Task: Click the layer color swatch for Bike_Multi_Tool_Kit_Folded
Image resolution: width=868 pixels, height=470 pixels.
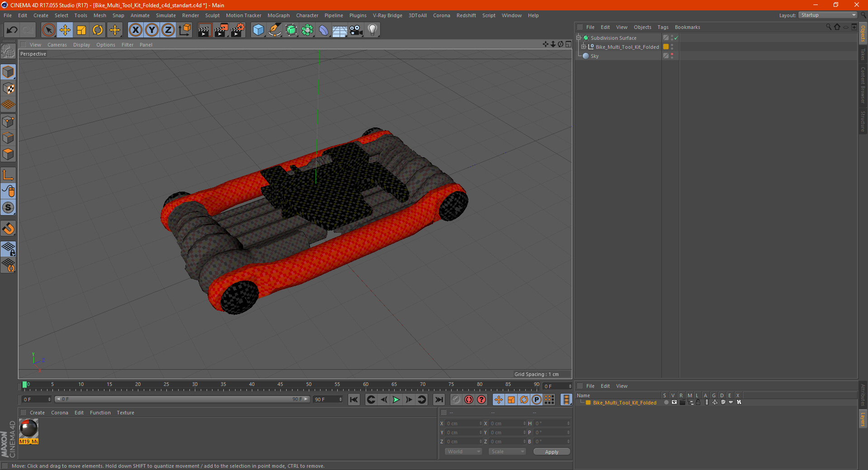Action: point(588,403)
